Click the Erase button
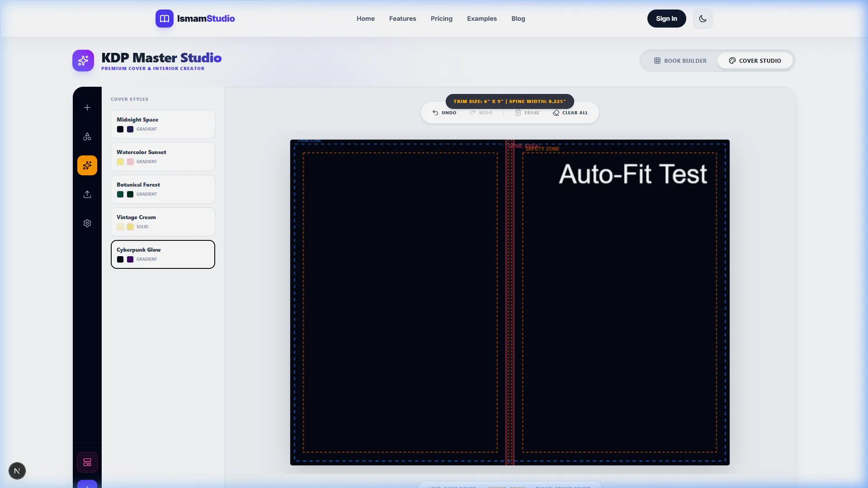 point(527,113)
